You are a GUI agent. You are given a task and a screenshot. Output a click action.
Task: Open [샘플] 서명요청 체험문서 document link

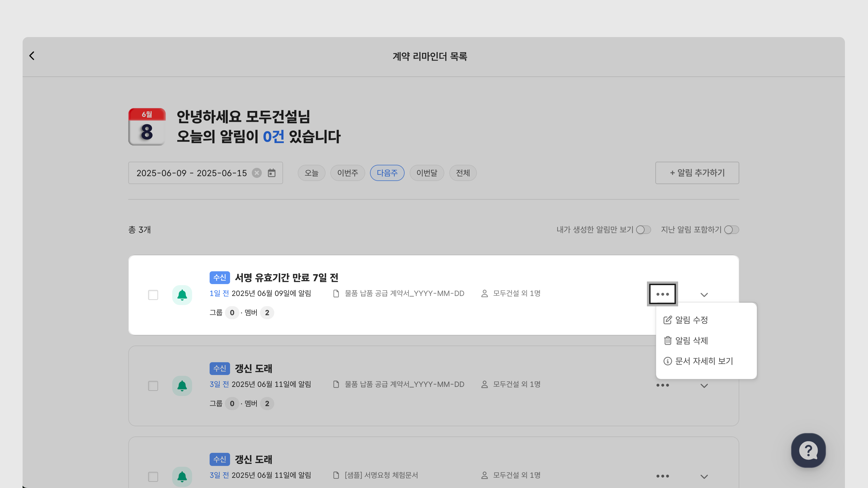point(381,475)
